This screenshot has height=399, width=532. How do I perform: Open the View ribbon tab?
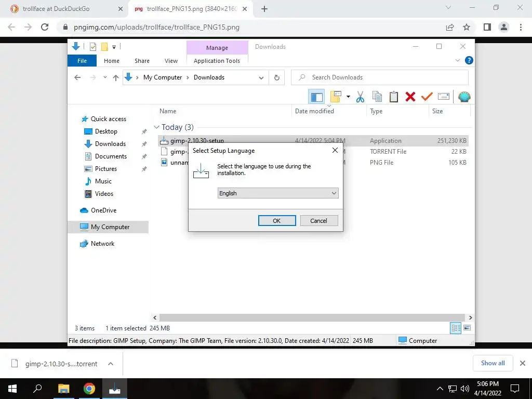[171, 61]
